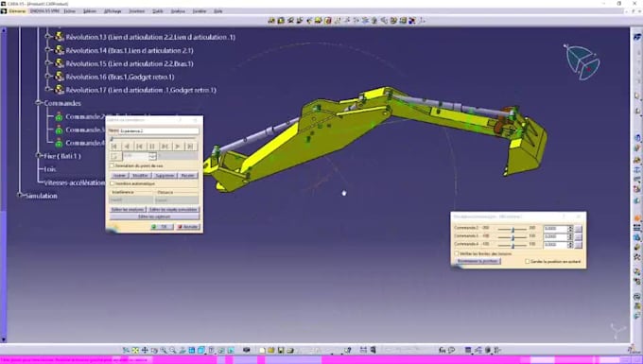643x364 pixels.
Task: Click the Révolution.13 joint icon
Action: tap(60, 37)
